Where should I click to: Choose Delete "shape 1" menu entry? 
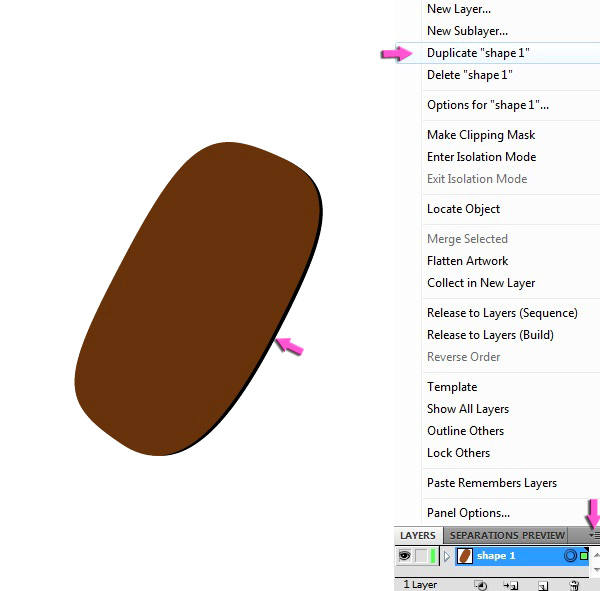click(470, 75)
